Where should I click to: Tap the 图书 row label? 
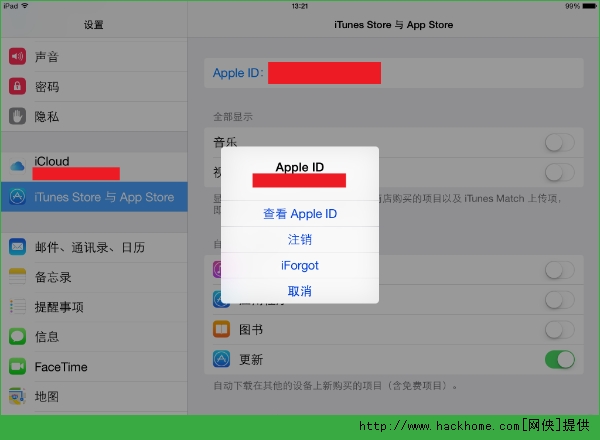click(251, 329)
